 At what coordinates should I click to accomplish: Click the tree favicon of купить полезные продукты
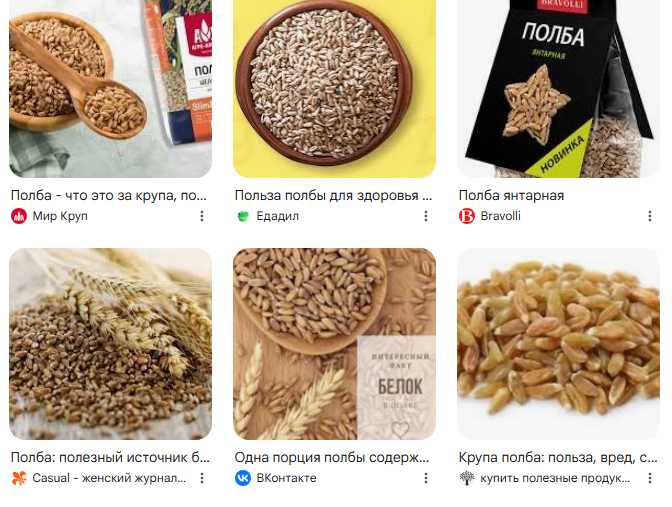coord(467,478)
